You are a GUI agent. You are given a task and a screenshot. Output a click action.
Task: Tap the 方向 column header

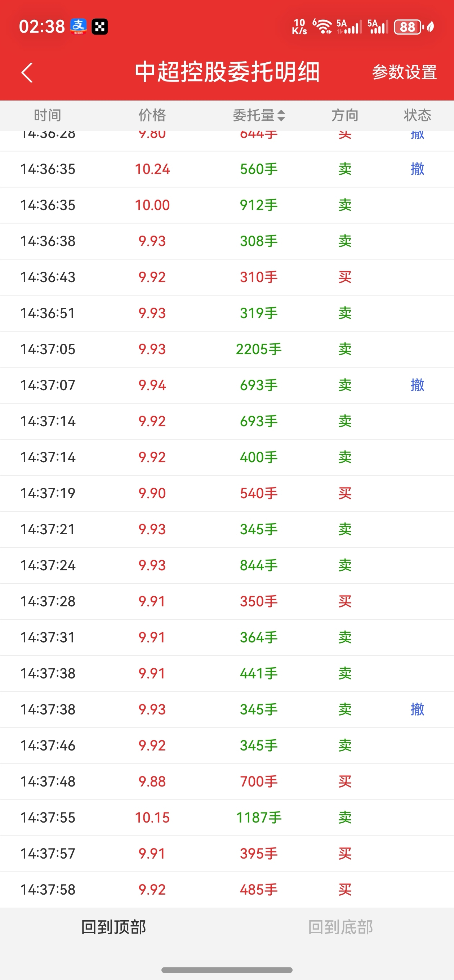(x=345, y=115)
